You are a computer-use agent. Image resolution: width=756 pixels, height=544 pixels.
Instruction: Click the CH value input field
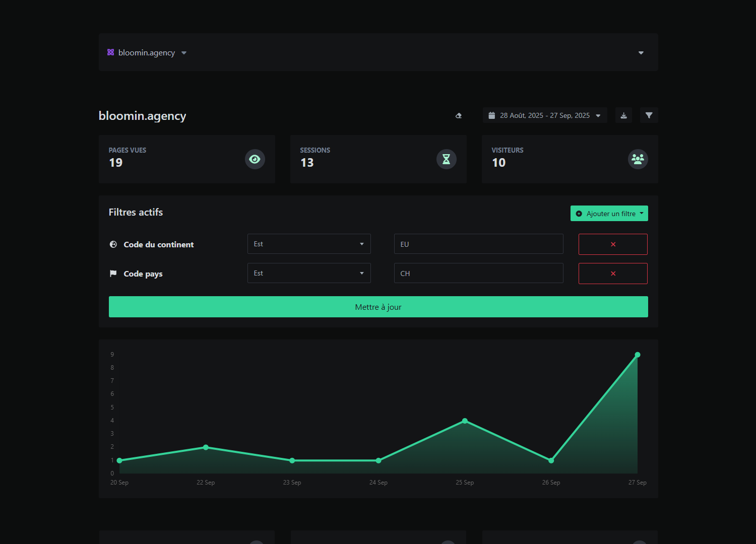tap(478, 274)
